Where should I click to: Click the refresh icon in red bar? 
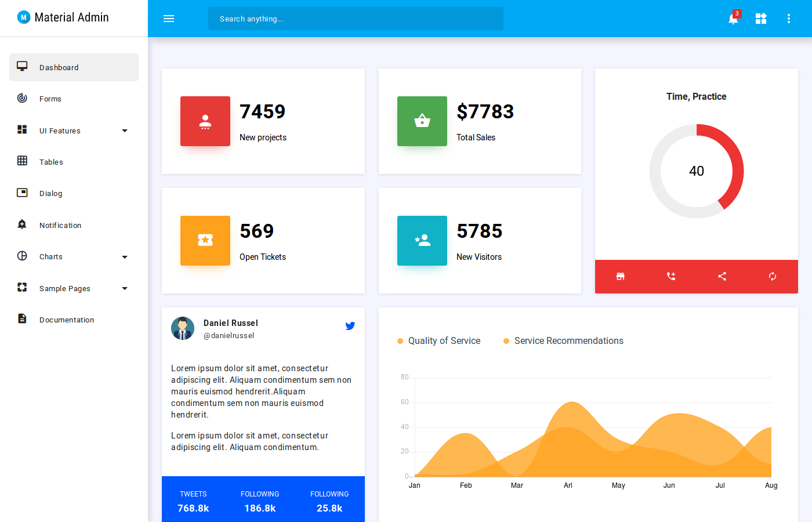pos(773,277)
